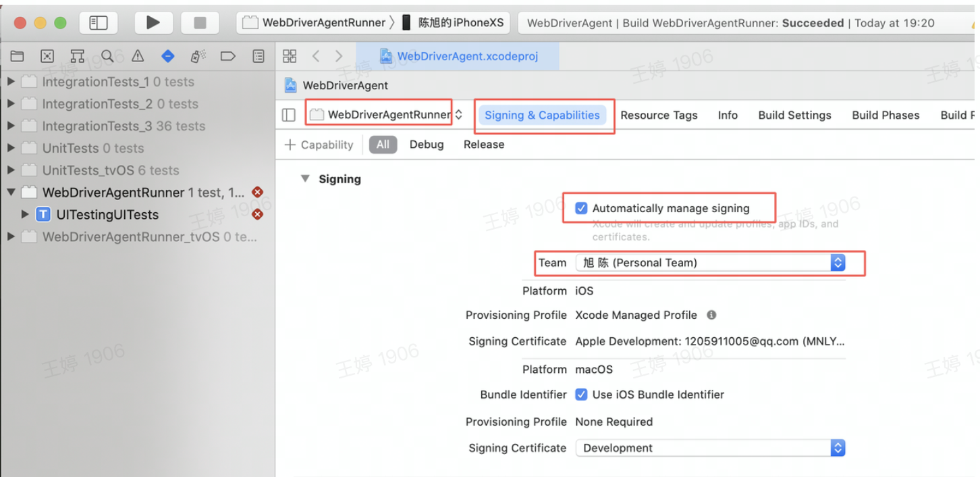
Task: Toggle Automatically manage signing checkbox
Action: (581, 208)
